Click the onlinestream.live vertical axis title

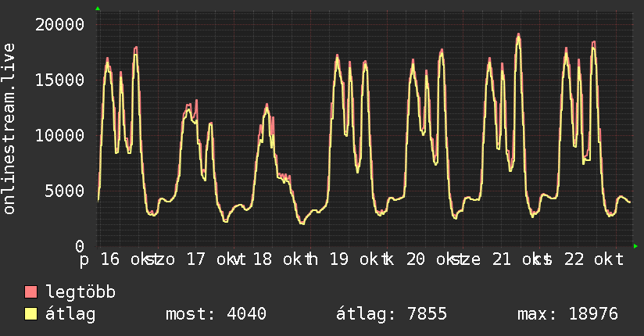(9, 129)
